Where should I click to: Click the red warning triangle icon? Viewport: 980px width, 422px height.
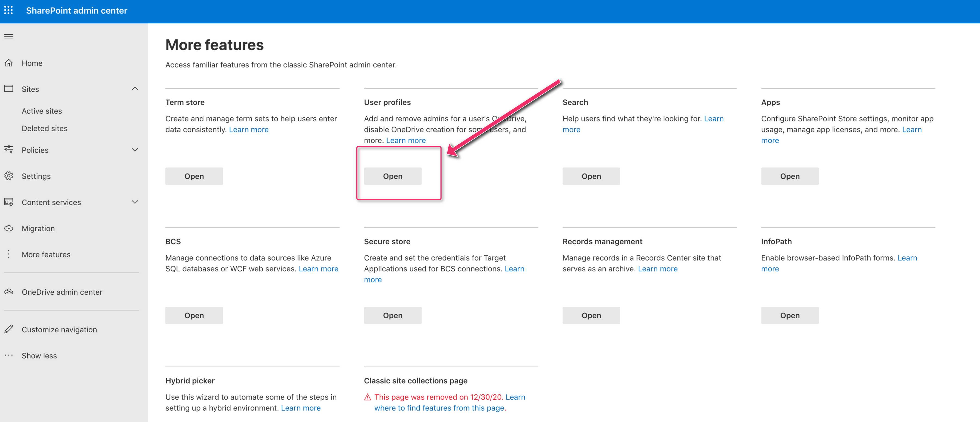pos(368,397)
